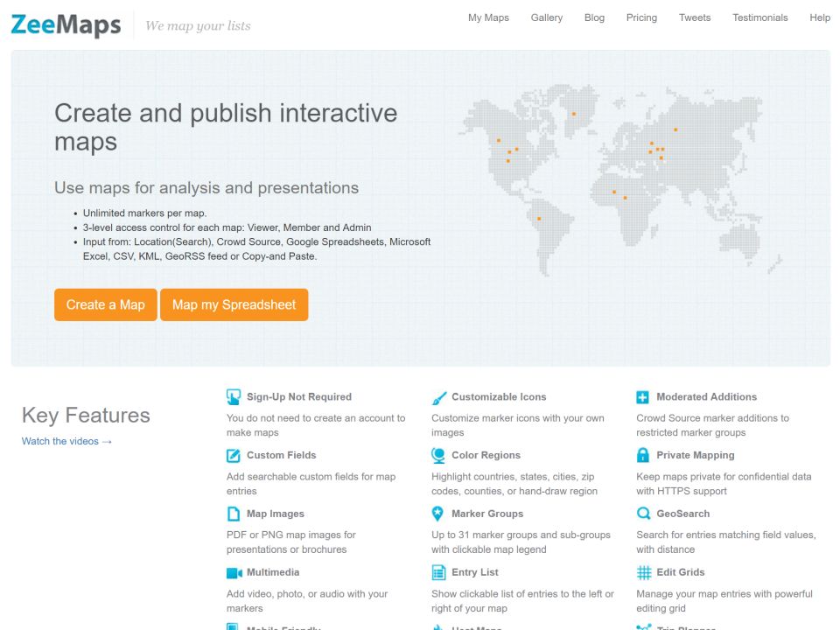
Task: Click the Customizable Icons heading
Action: [499, 397]
